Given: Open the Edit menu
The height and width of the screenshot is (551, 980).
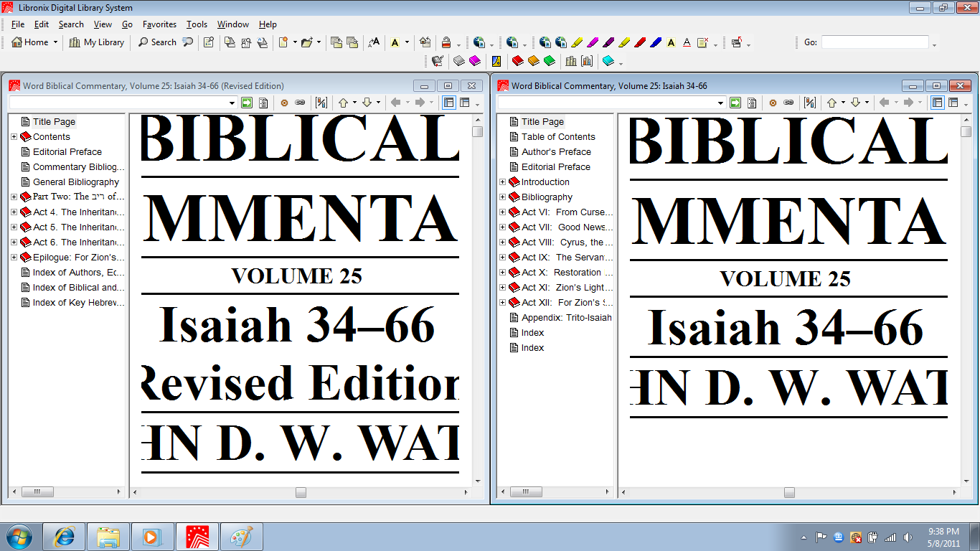Looking at the screenshot, I should (x=42, y=24).
